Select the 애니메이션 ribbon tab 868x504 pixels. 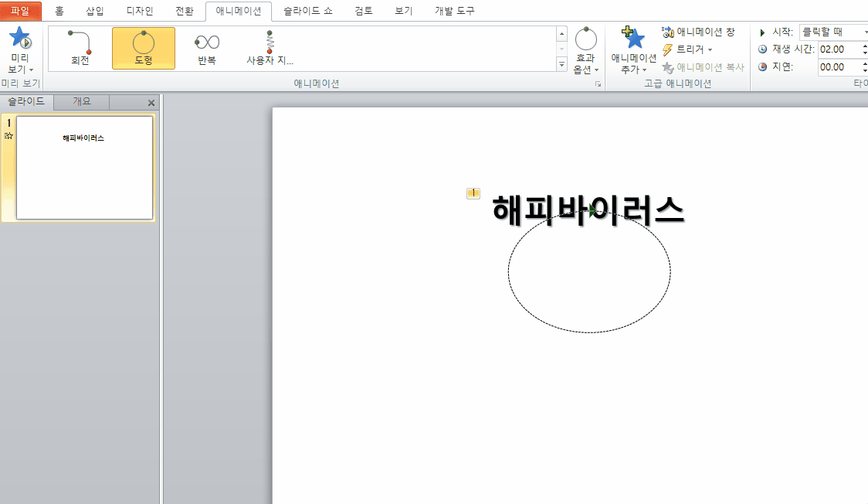coord(238,11)
